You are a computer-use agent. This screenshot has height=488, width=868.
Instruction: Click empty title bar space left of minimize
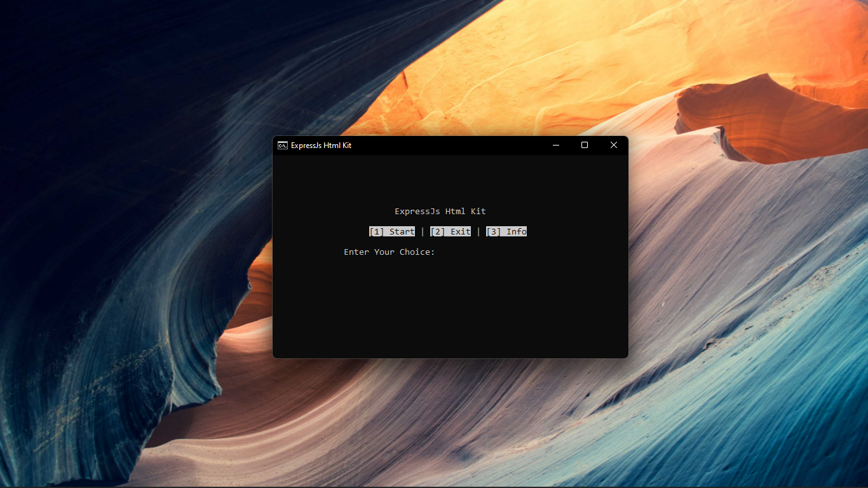458,145
